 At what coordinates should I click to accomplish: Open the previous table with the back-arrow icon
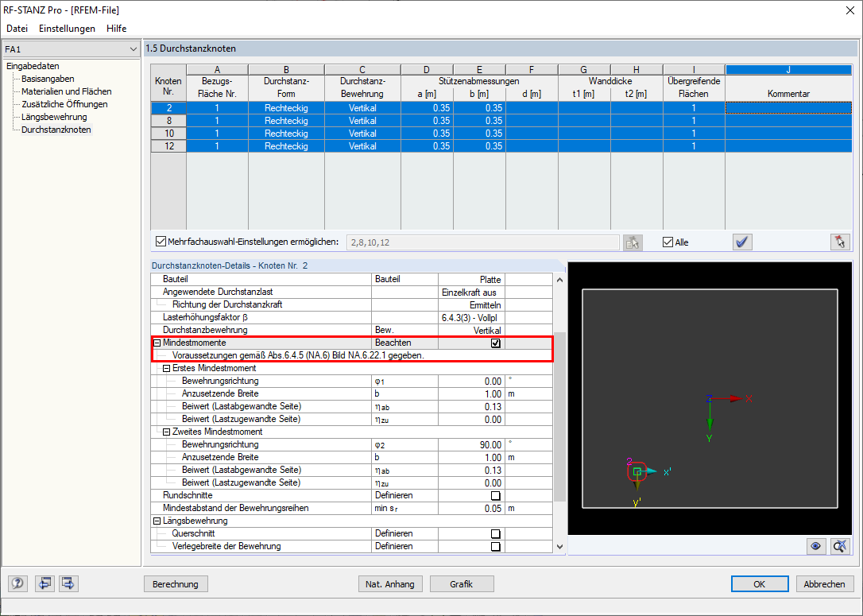(x=45, y=583)
